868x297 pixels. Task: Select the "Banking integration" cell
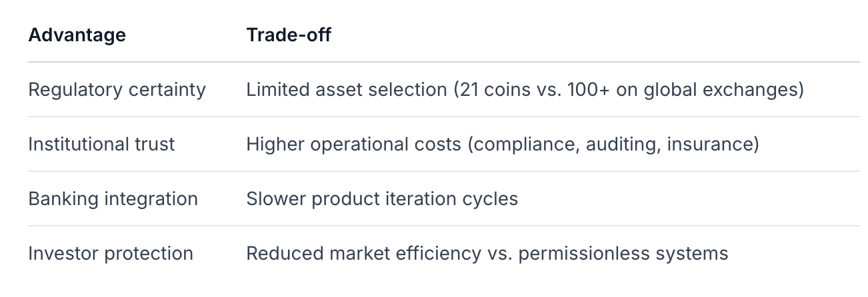click(x=113, y=198)
